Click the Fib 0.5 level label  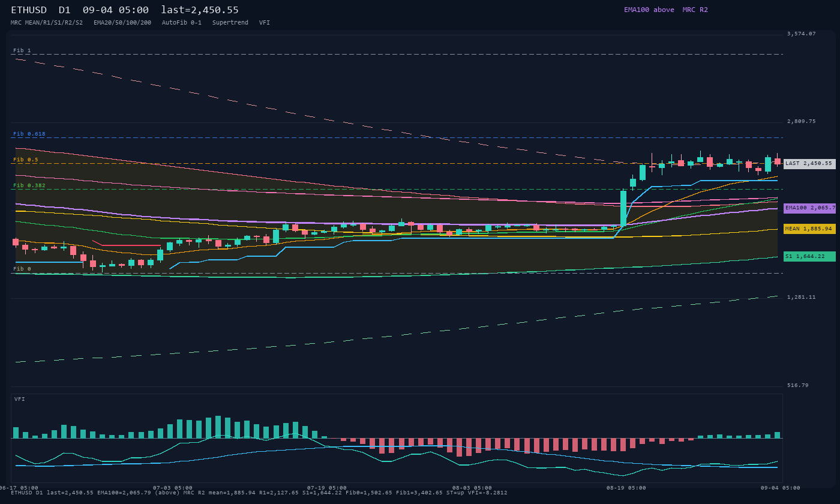coord(26,160)
